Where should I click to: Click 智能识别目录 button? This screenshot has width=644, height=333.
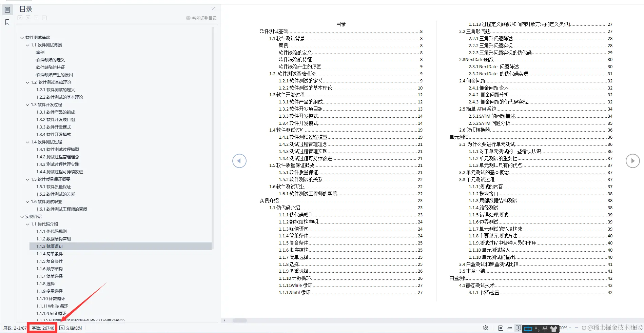click(201, 18)
